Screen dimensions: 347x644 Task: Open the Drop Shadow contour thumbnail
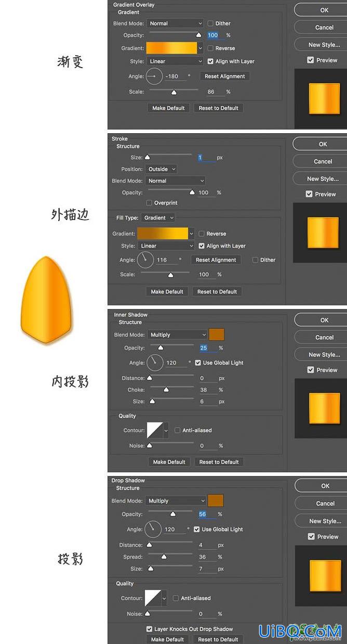pos(153,598)
